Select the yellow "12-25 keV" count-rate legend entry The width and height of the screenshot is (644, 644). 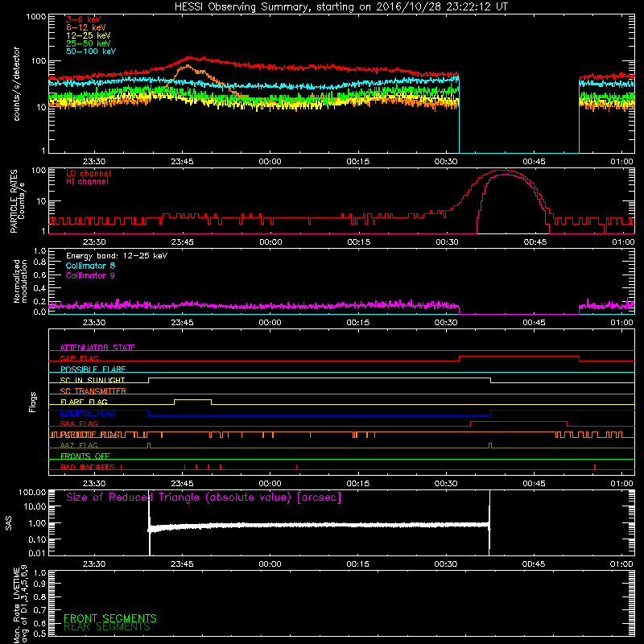click(x=89, y=35)
